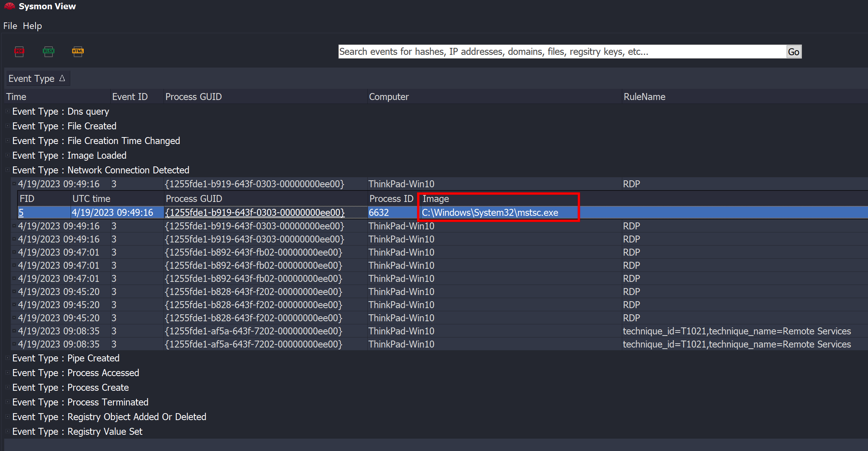Screen dimensions: 868x451
Task: Click the Sysmon View app logo
Action: (x=10, y=6)
